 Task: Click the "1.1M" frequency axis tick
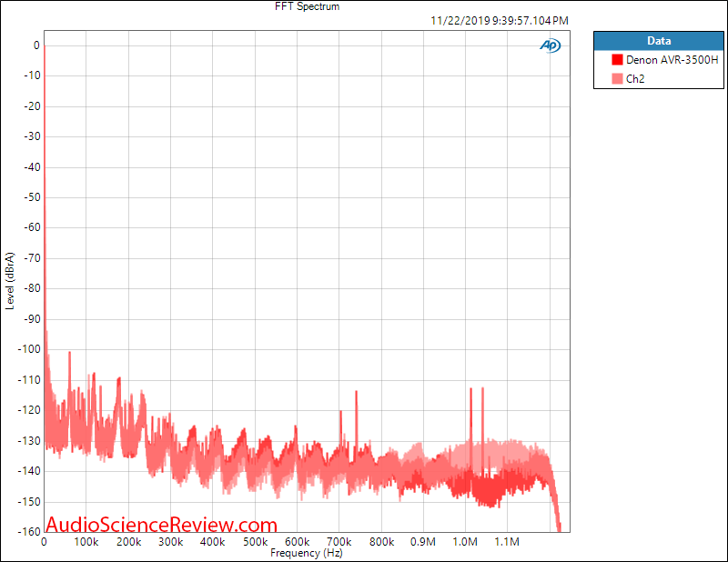click(507, 542)
